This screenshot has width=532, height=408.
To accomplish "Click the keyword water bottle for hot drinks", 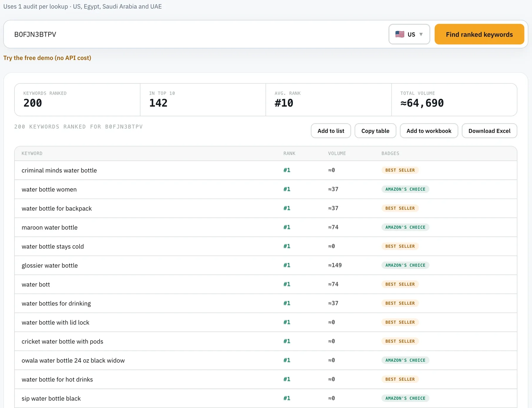I will click(57, 380).
